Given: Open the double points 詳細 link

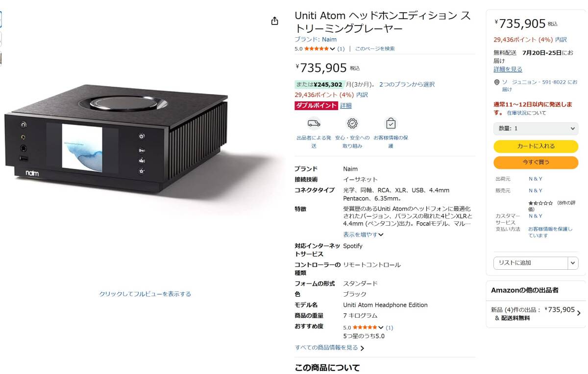Looking at the screenshot, I should coord(346,105).
